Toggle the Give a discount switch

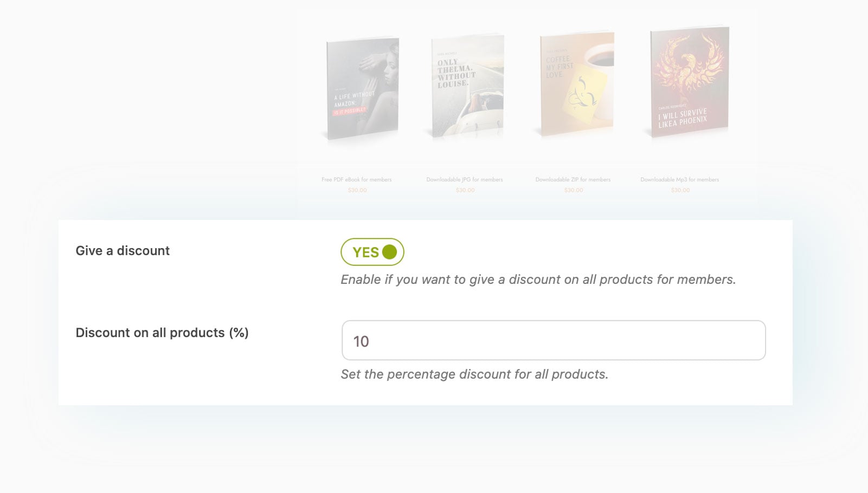point(372,252)
